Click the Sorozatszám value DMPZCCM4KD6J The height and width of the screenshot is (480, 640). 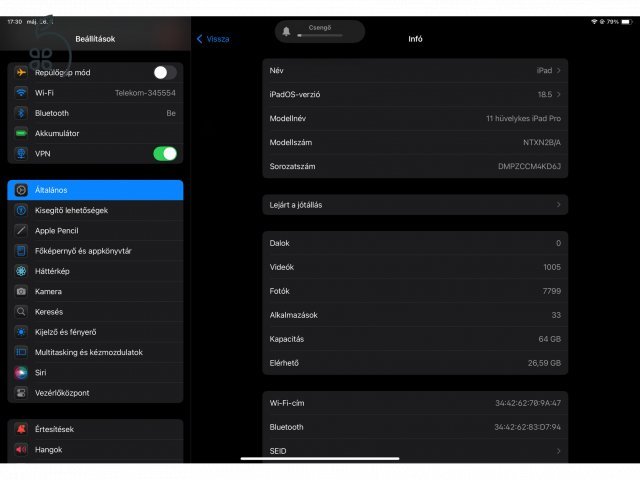tap(529, 167)
